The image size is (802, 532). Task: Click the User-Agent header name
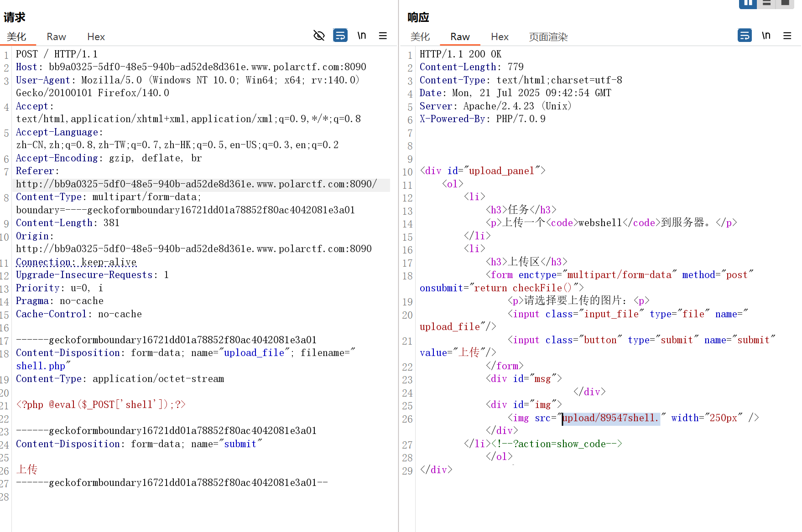click(43, 80)
